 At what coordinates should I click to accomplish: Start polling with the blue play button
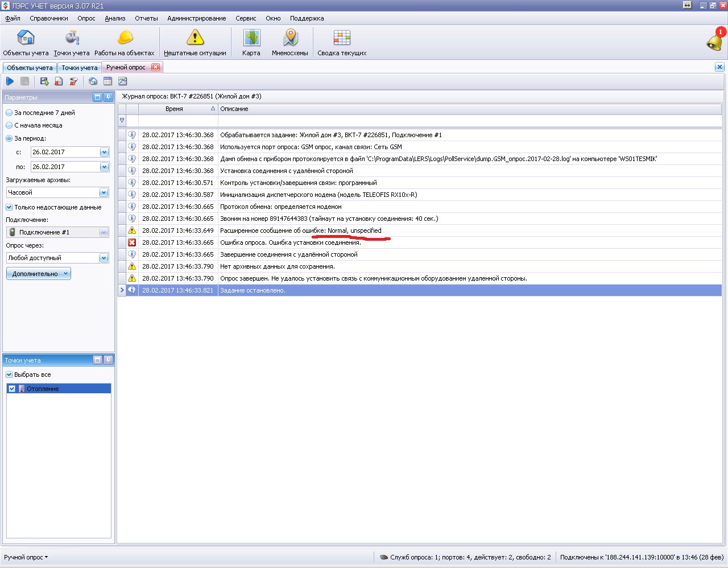click(10, 81)
